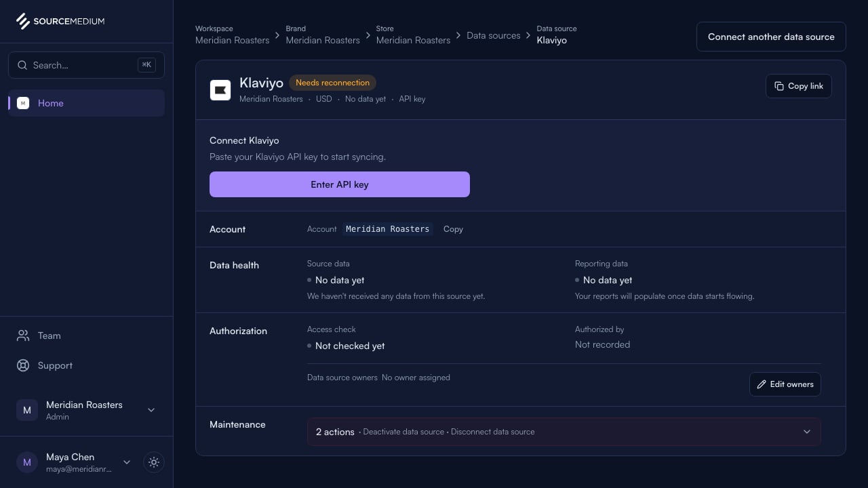Click the Copy link button
This screenshot has width=868, height=488.
(799, 86)
